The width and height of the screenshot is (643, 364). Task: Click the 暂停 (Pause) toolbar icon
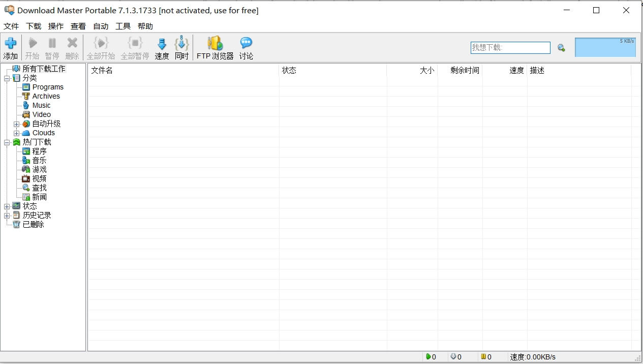coord(52,43)
